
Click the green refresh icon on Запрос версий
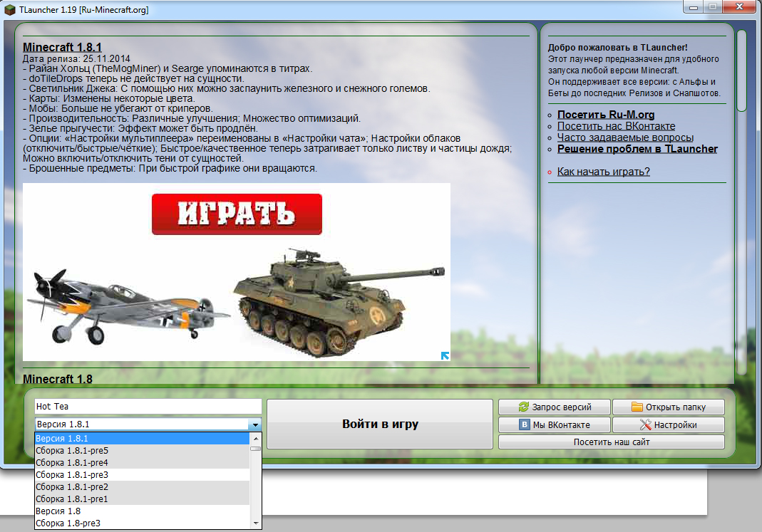tap(523, 407)
